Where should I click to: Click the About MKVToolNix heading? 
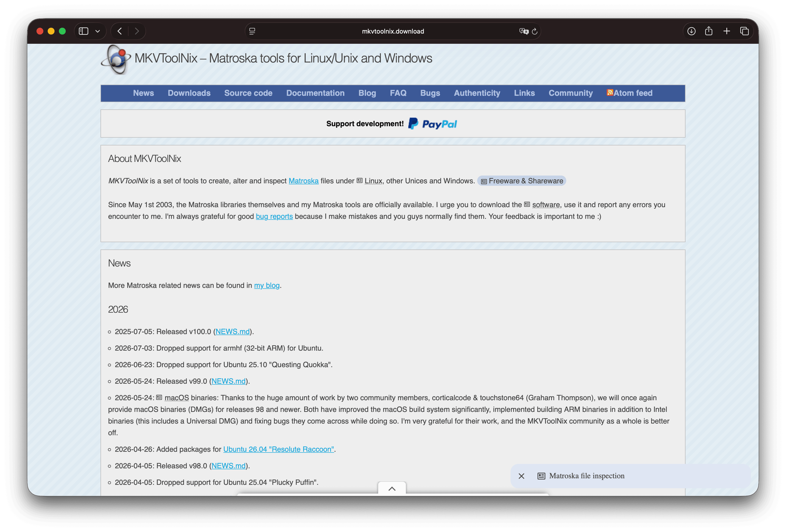[x=144, y=159]
